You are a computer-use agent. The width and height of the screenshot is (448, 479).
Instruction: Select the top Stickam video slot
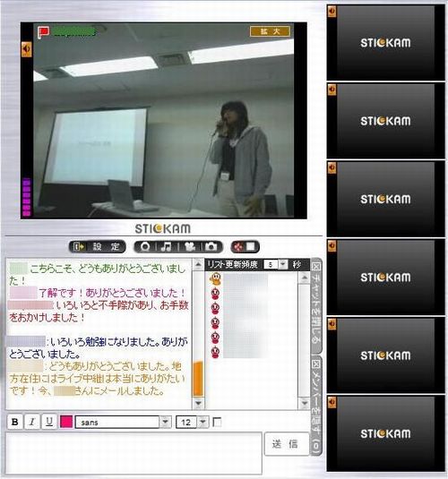tap(385, 42)
